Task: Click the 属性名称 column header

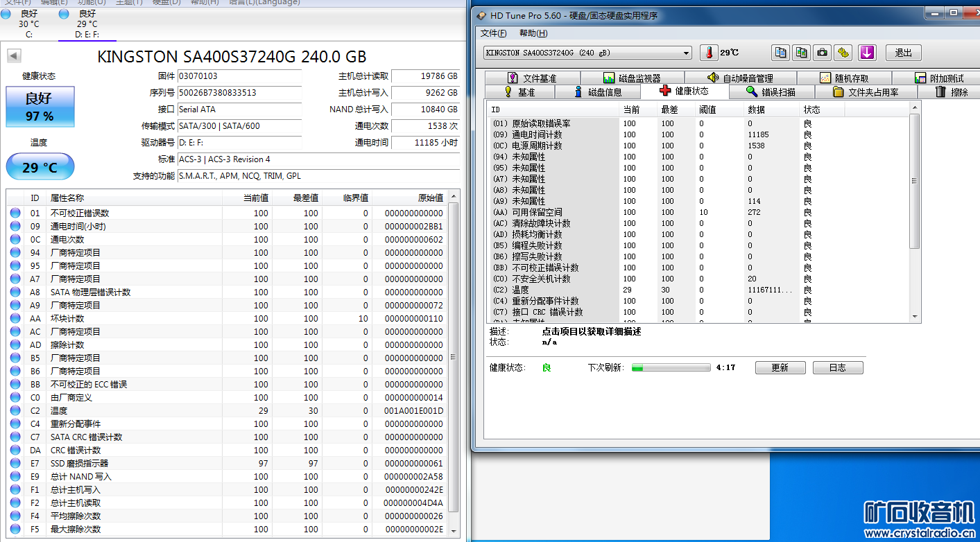Action: click(134, 198)
